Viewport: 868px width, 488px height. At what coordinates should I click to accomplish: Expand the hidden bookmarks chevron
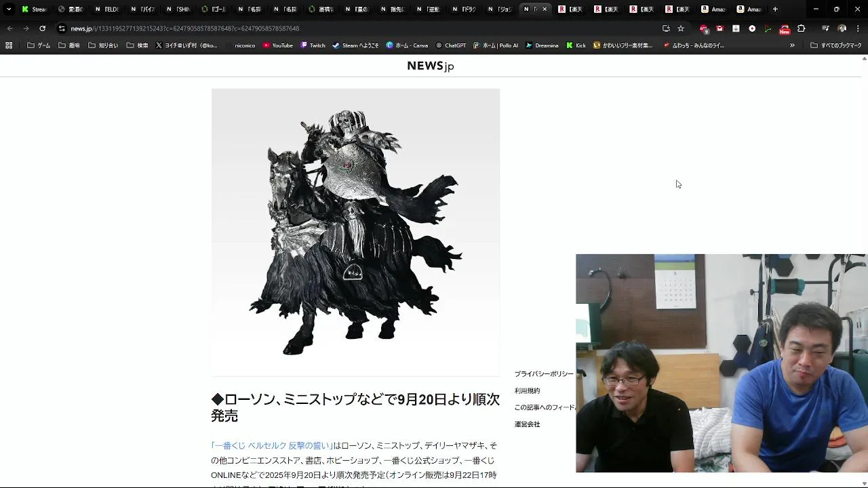coord(792,45)
